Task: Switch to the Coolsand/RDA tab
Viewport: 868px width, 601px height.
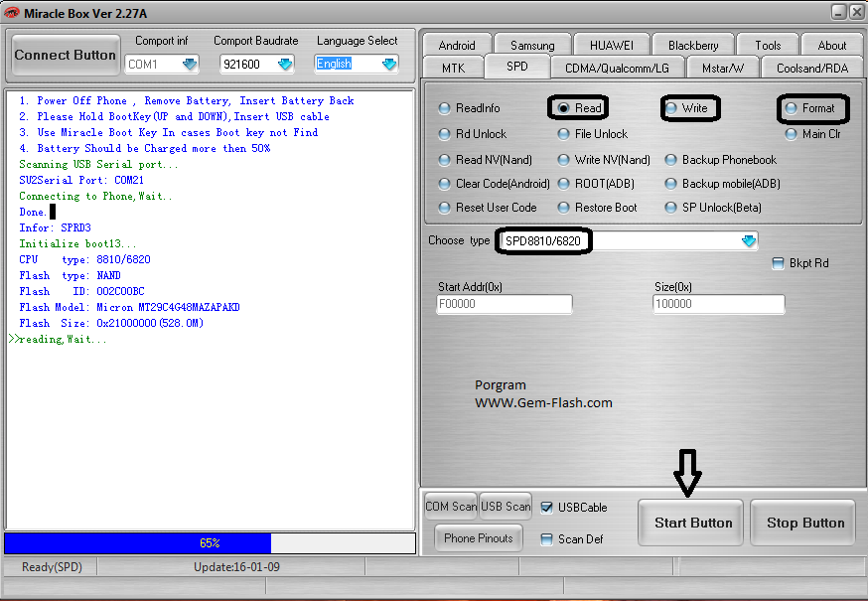Action: (x=812, y=69)
